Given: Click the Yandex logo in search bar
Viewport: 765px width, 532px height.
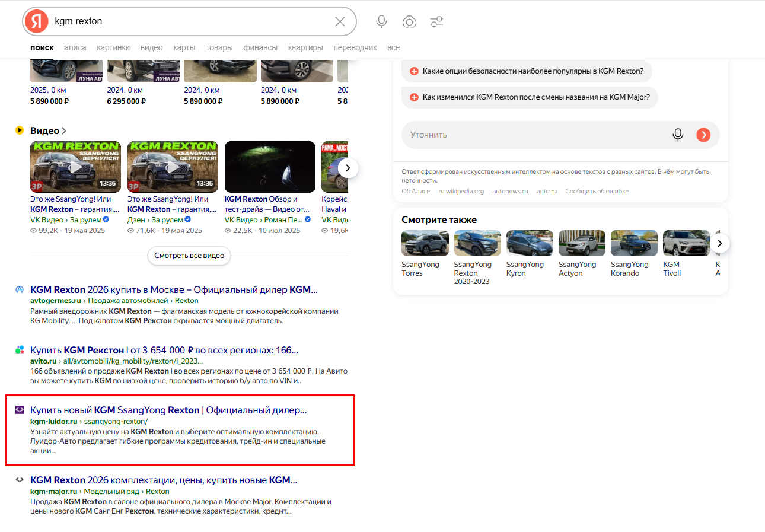Looking at the screenshot, I should [x=37, y=21].
